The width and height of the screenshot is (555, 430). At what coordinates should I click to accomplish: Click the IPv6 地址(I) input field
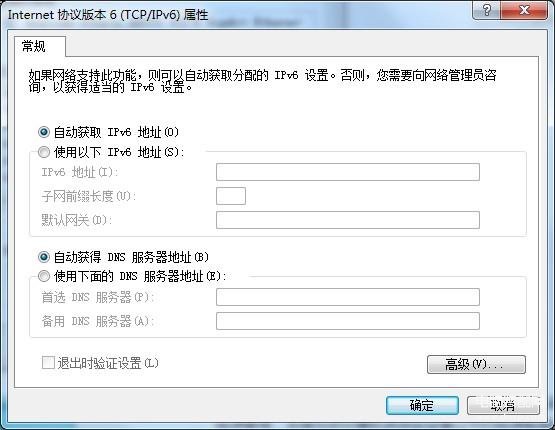(348, 172)
